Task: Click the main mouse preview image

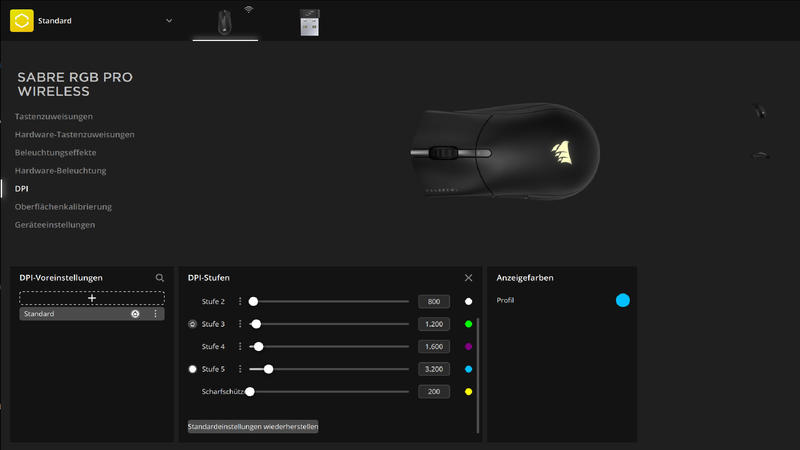Action: coord(505,152)
